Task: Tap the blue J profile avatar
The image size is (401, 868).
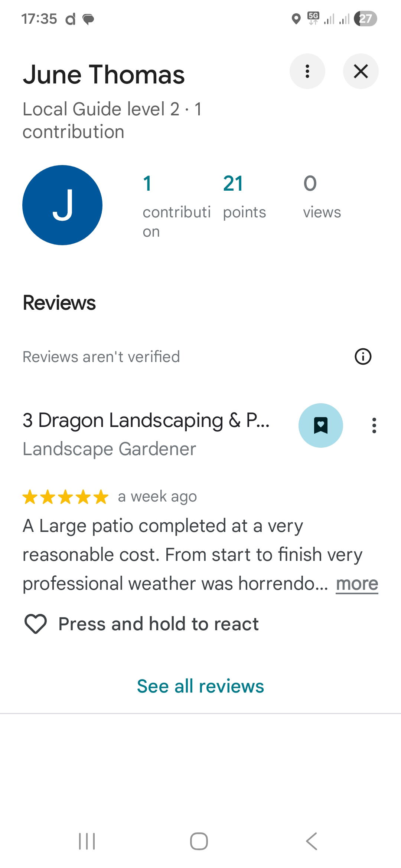Action: [x=62, y=205]
